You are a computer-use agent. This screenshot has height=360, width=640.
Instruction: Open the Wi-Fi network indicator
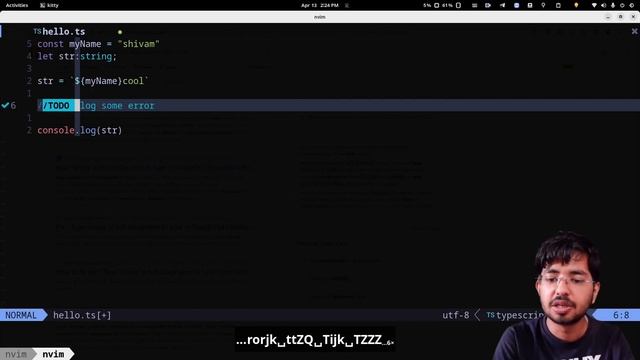[594, 5]
